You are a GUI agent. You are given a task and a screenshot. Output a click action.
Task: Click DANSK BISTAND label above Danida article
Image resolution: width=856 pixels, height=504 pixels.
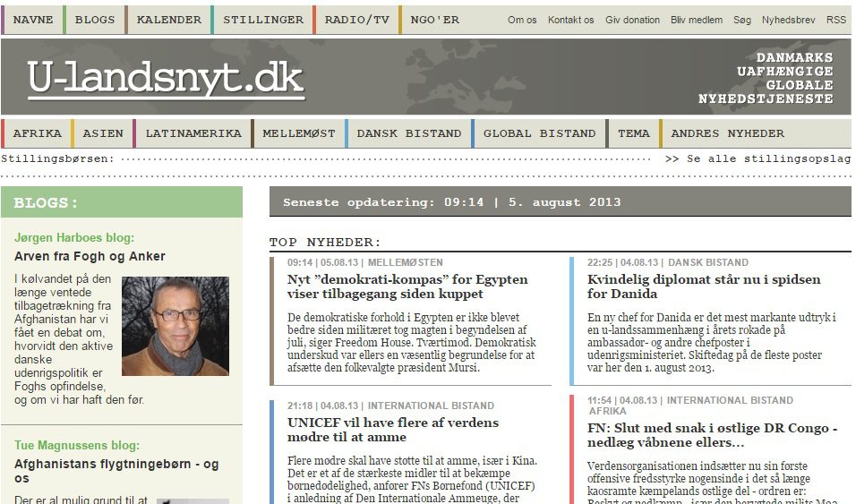point(708,262)
